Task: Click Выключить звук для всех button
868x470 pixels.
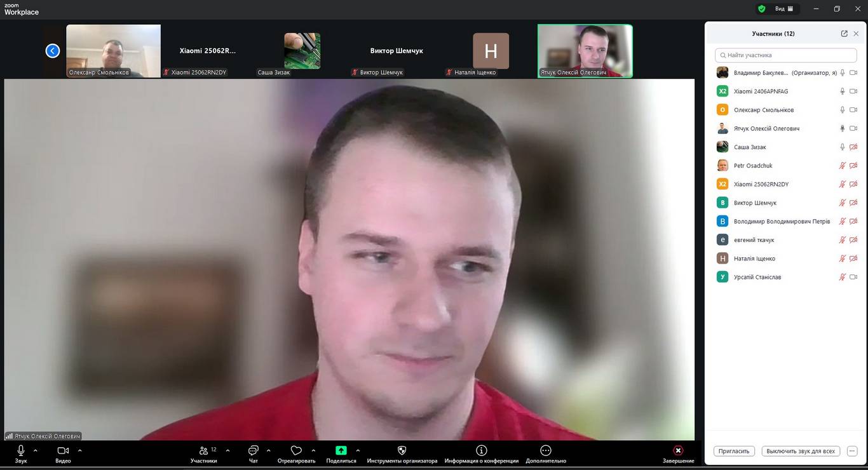Action: pos(801,451)
